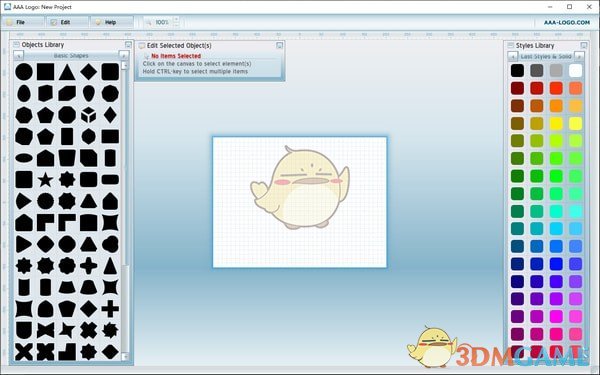Select the horizontal ellipse shape
The image size is (600, 375).
point(24,158)
